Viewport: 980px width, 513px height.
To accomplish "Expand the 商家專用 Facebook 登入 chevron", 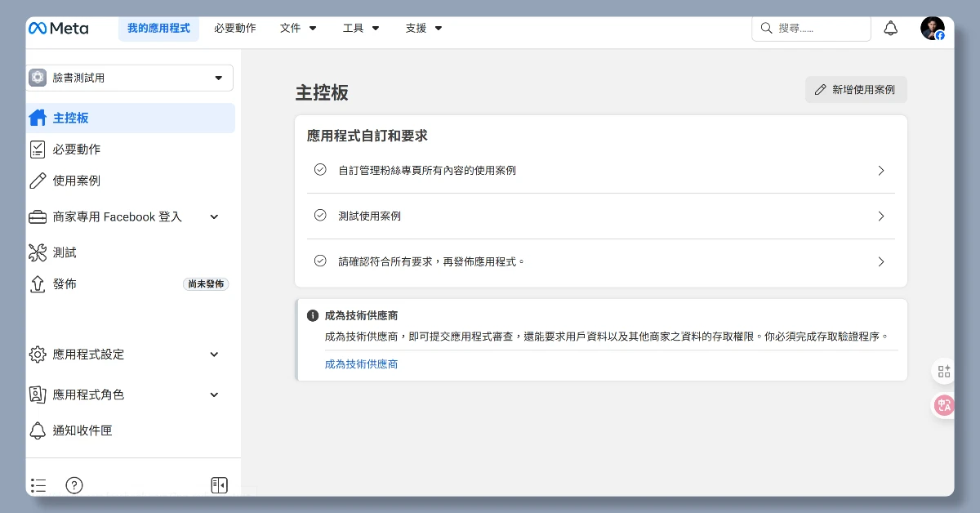I will 214,217.
